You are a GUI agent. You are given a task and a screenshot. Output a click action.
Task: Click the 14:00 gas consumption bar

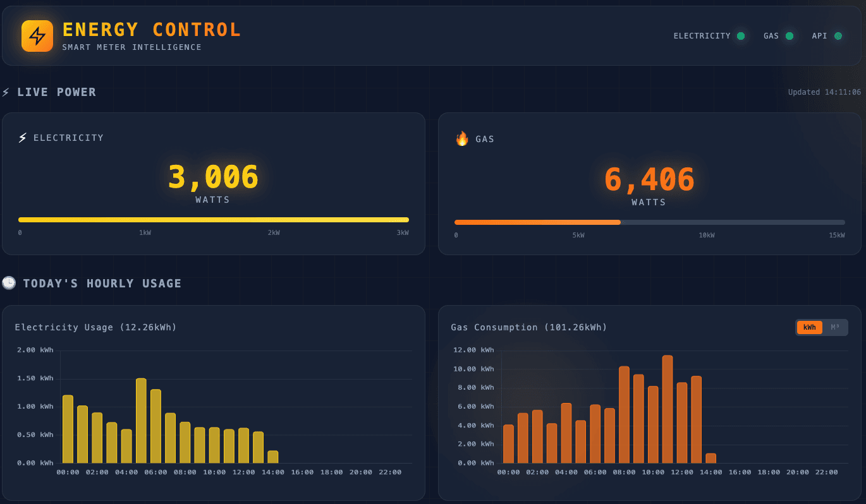(711, 458)
